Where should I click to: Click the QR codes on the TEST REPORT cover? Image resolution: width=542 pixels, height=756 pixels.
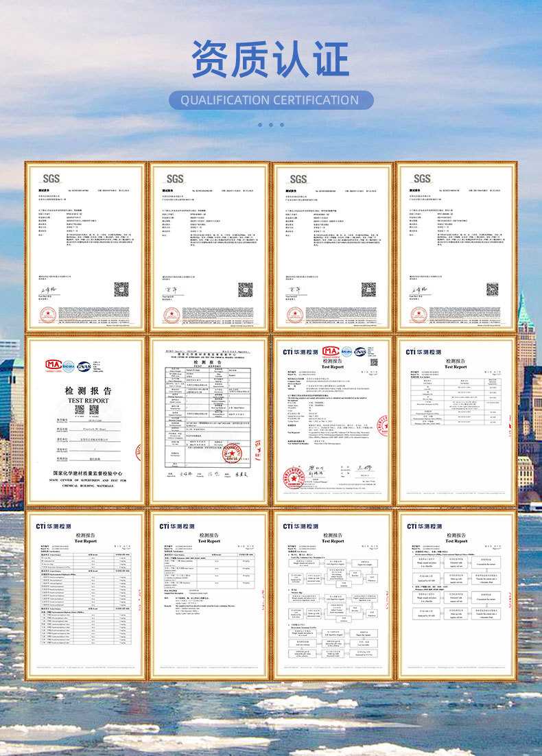click(x=87, y=410)
